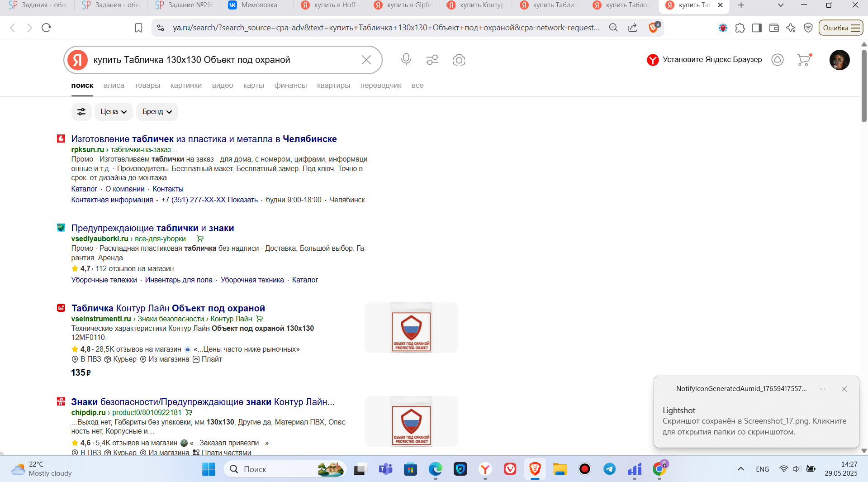868x482 pixels.
Task: Click the address bar URL
Action: (x=386, y=28)
